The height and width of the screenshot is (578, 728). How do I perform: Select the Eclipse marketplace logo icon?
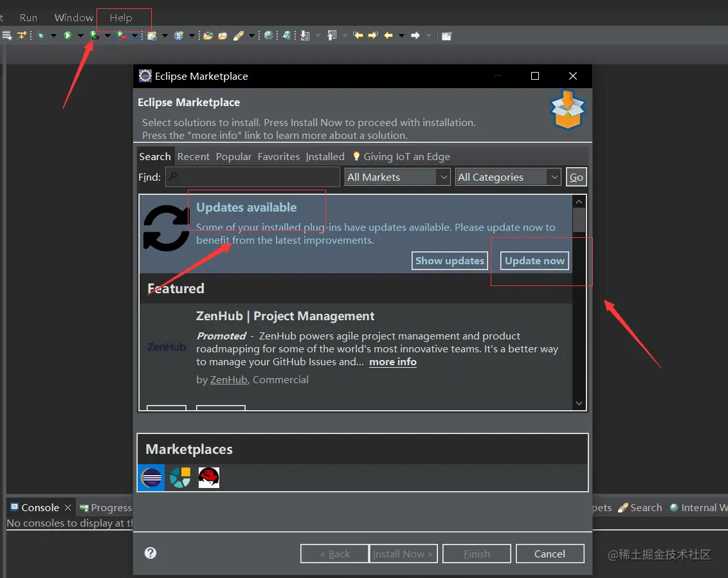pyautogui.click(x=151, y=477)
